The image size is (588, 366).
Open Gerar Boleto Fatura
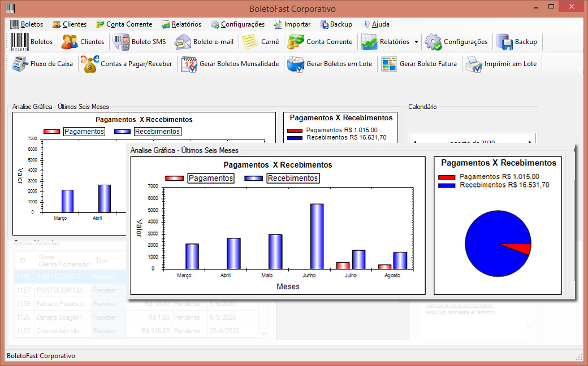(x=420, y=64)
